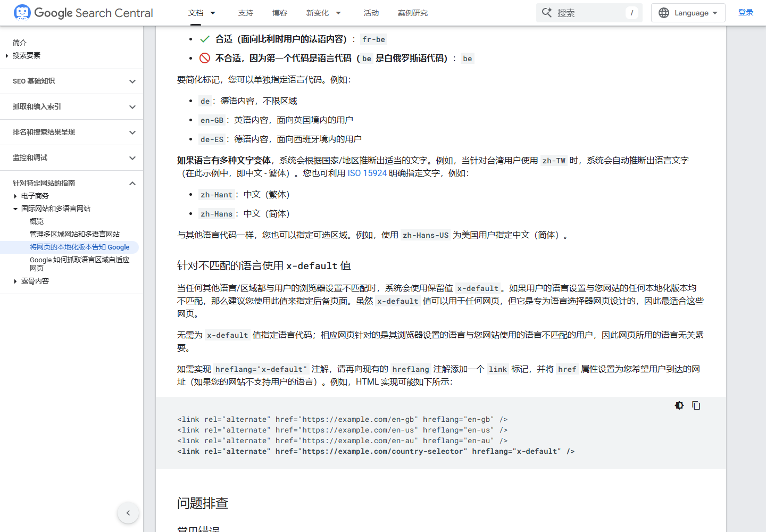
Task: Expand the 搜索要素 tree item
Action: point(6,55)
